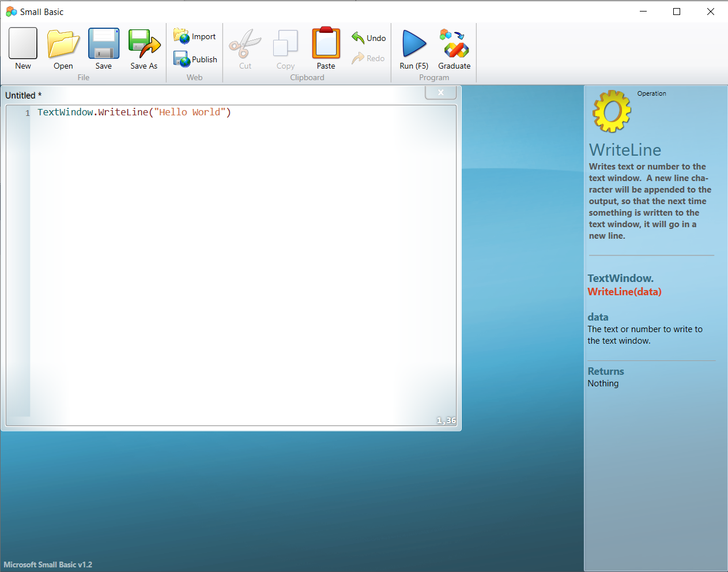Image resolution: width=728 pixels, height=572 pixels.
Task: Click the yellow gear Operation icon
Action: point(612,111)
